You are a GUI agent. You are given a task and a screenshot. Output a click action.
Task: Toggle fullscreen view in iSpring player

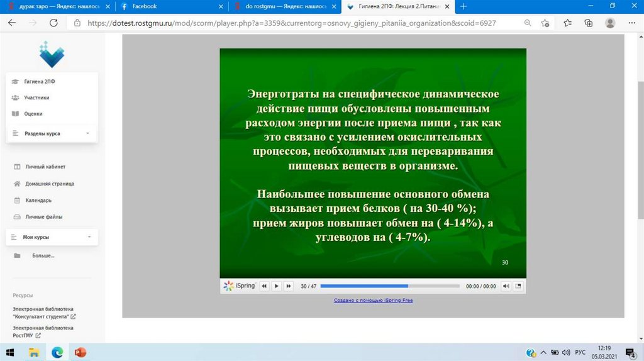518,286
